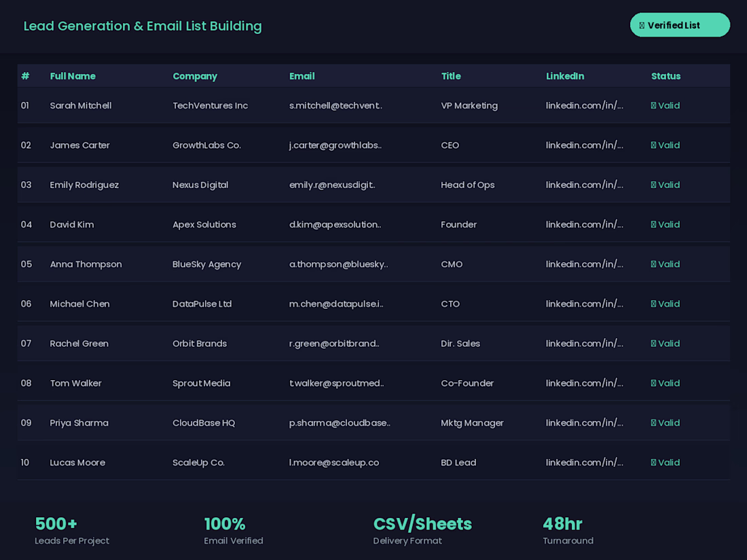Click the Sprout Media company cell
The image size is (747, 560).
(x=201, y=384)
